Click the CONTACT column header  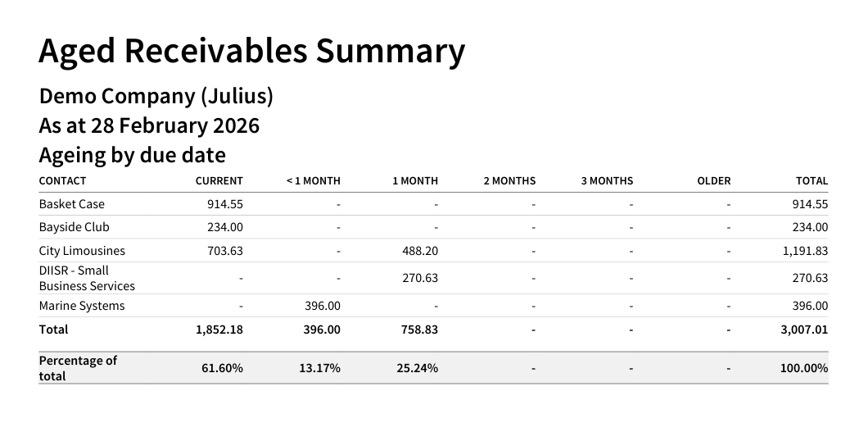pos(62,180)
